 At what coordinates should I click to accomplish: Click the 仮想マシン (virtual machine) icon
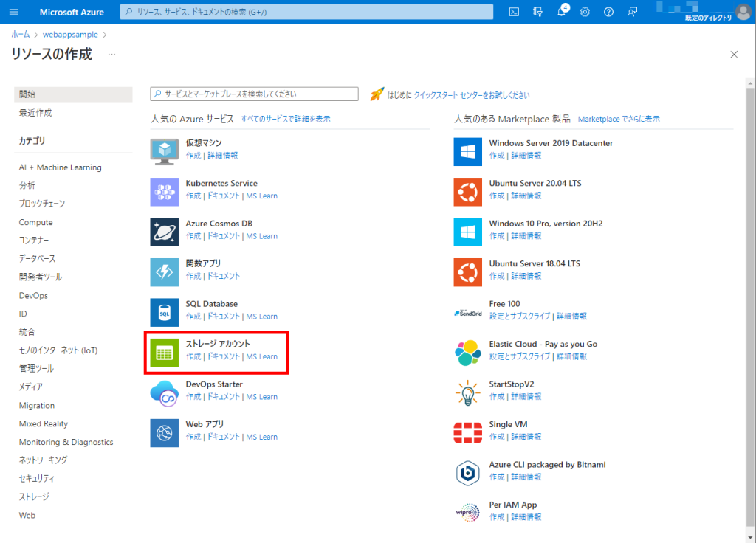coord(165,151)
